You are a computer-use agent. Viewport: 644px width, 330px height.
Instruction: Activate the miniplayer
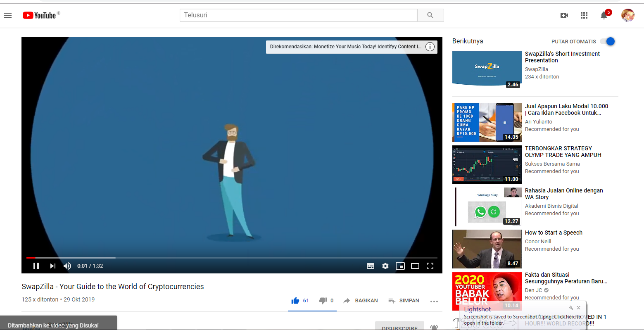click(400, 266)
